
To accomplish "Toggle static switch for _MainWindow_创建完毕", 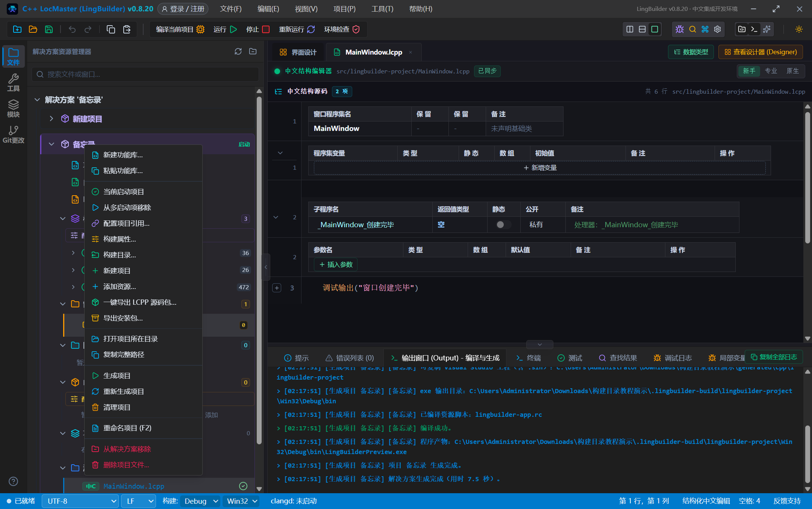I will tap(503, 225).
